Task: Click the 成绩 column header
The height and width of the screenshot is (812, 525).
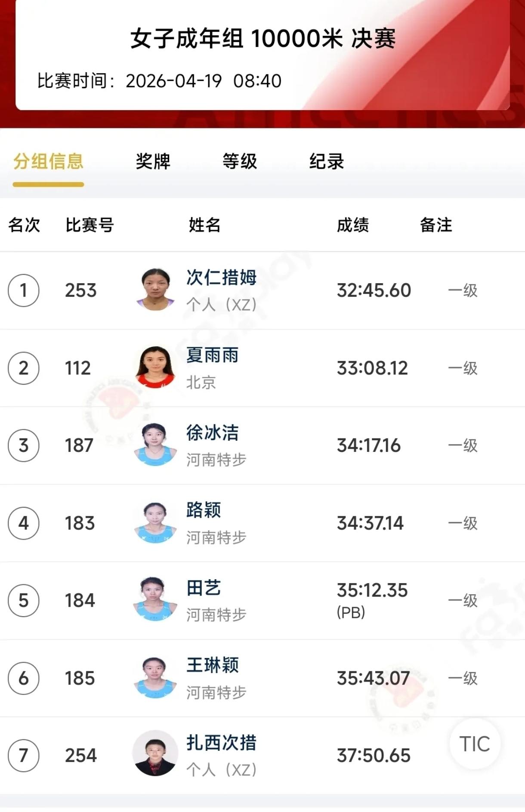Action: 352,225
